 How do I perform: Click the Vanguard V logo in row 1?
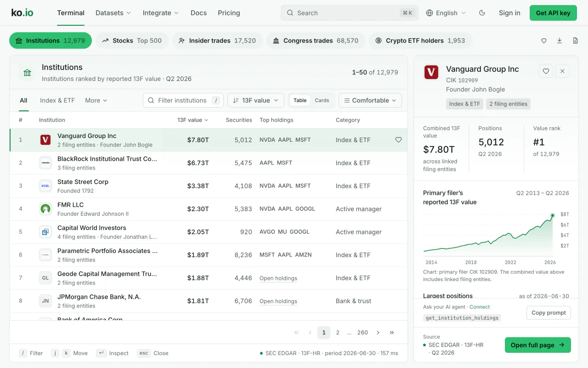[45, 140]
